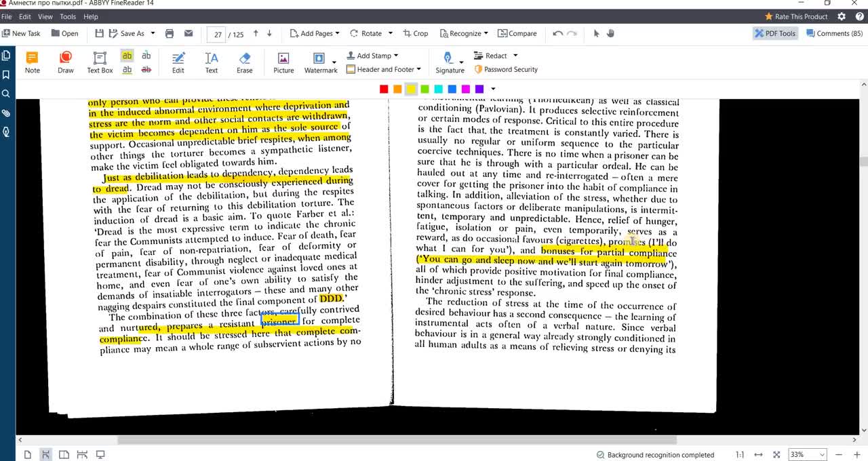Open the Edit menu
Image resolution: width=868 pixels, height=461 pixels.
(25, 16)
